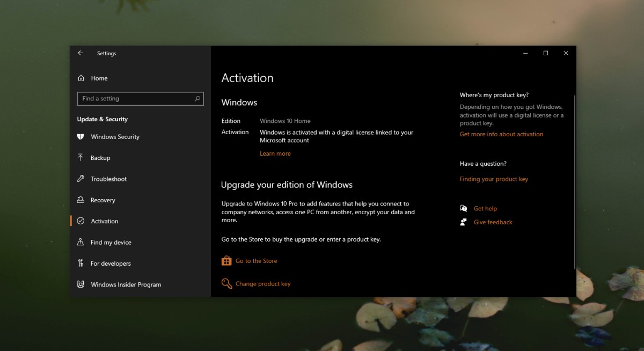The image size is (644, 351).
Task: Click the Store shopping bag icon
Action: pyautogui.click(x=226, y=261)
